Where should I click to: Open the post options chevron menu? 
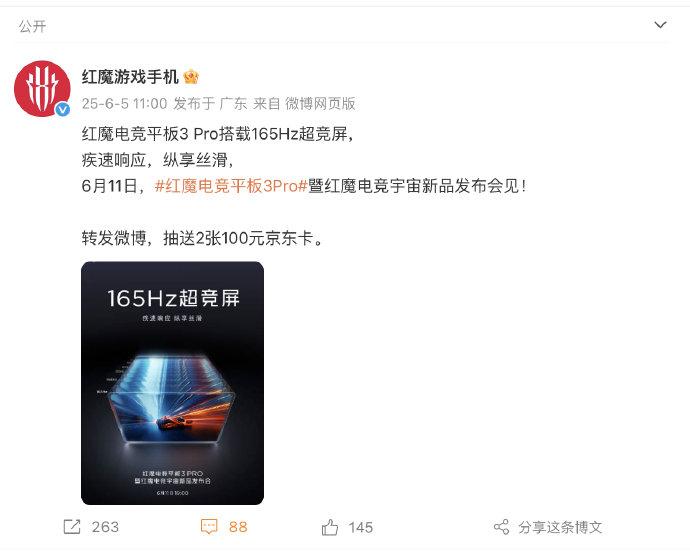tap(660, 25)
